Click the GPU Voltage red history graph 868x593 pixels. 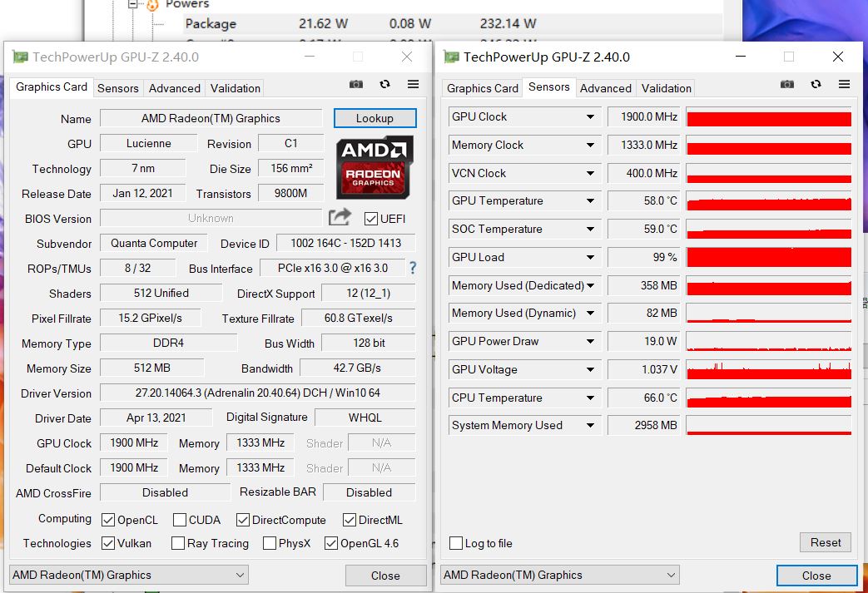769,369
